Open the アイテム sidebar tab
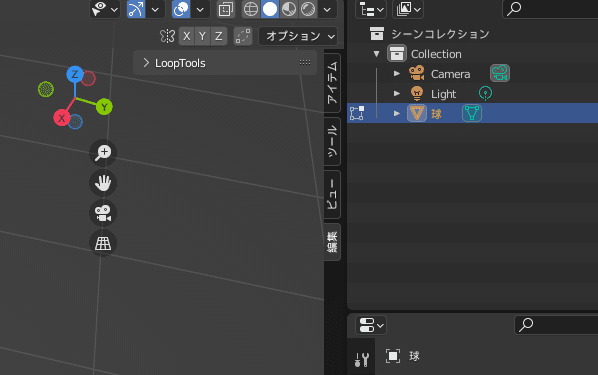 (x=332, y=83)
